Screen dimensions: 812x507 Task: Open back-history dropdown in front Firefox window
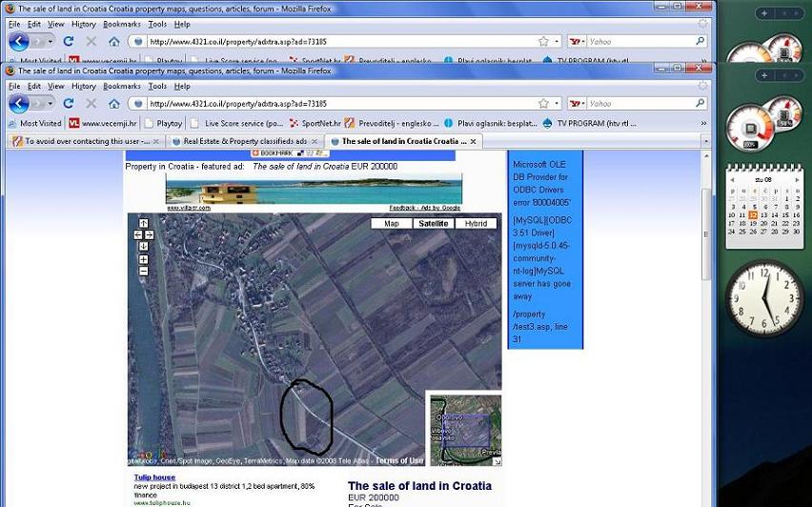[x=51, y=104]
